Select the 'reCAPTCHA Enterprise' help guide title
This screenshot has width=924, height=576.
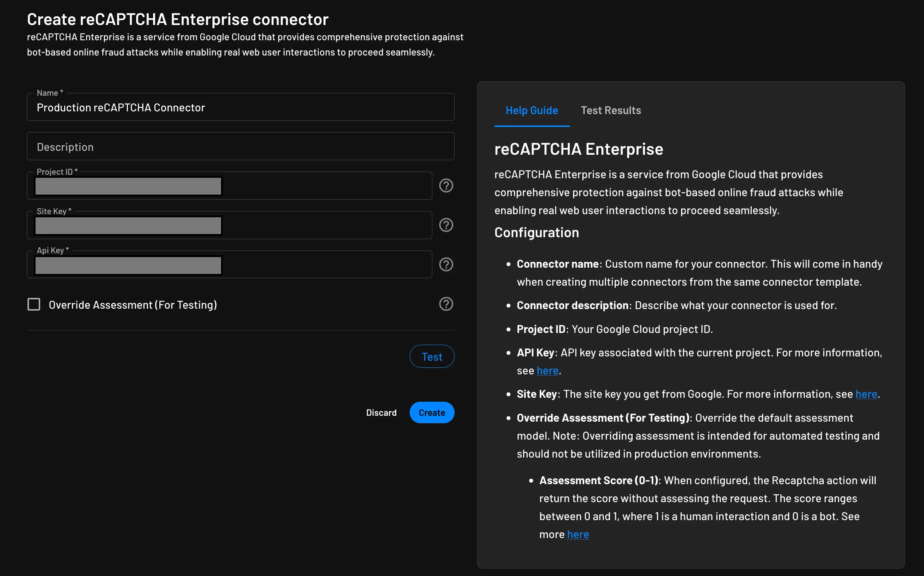[579, 149]
